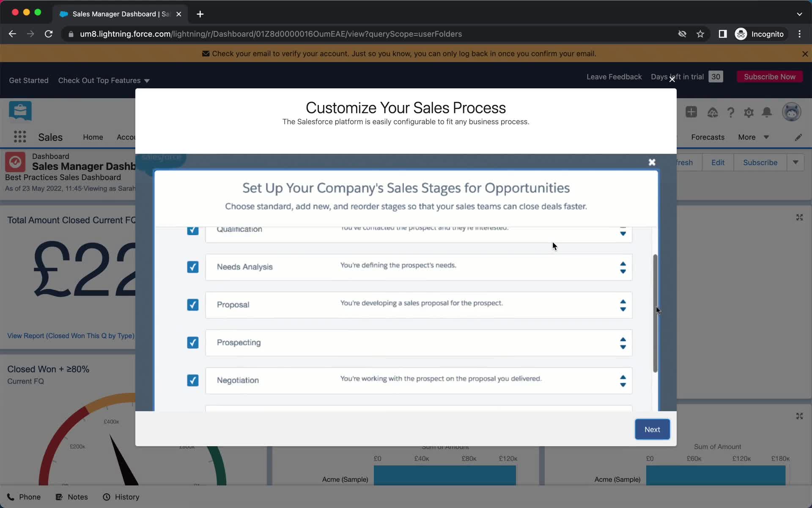The width and height of the screenshot is (812, 508).
Task: Move Qualification stage down arrow
Action: click(x=623, y=233)
